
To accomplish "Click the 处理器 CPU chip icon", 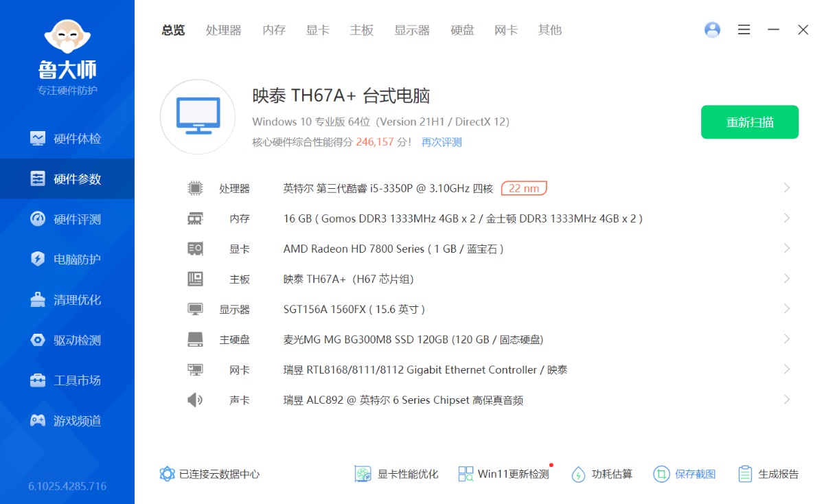I will tap(195, 188).
